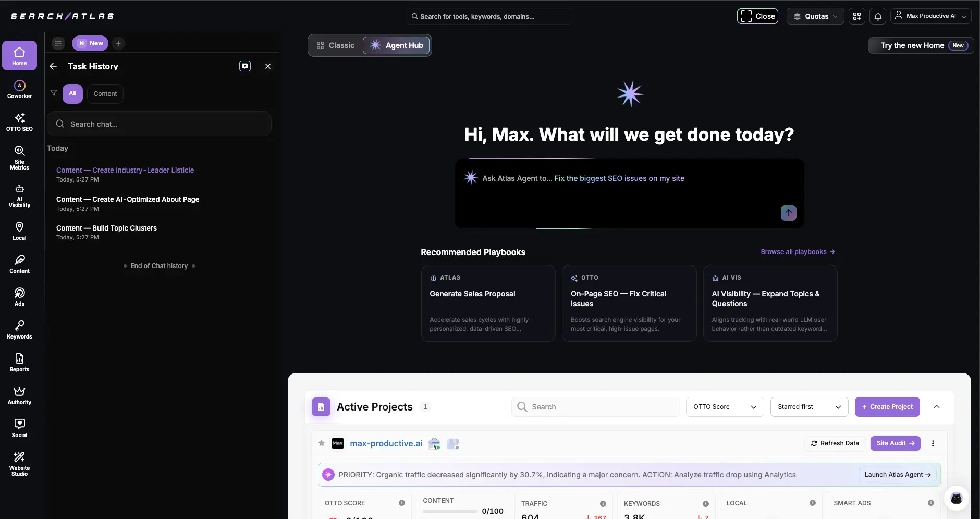Open the Local sidebar section

[19, 231]
